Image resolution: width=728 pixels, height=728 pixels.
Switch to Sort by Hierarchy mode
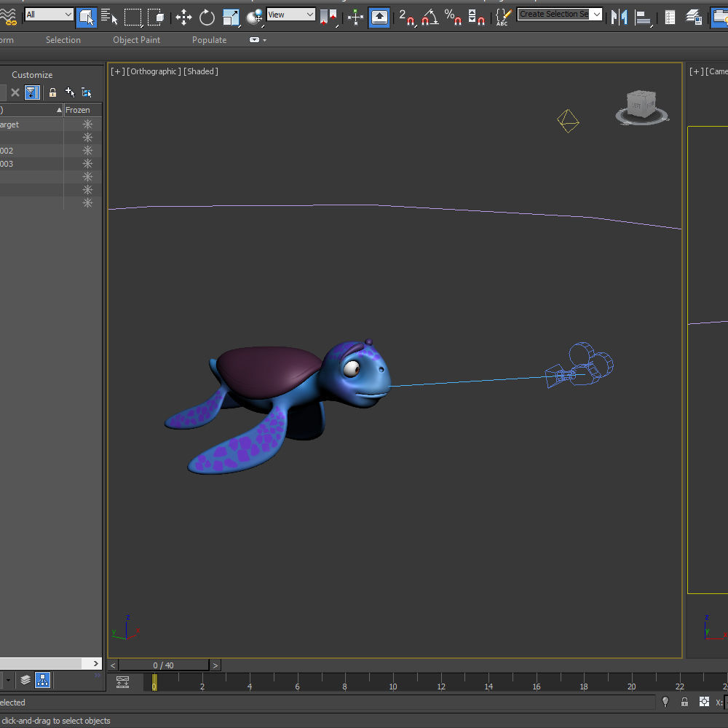pos(43,680)
